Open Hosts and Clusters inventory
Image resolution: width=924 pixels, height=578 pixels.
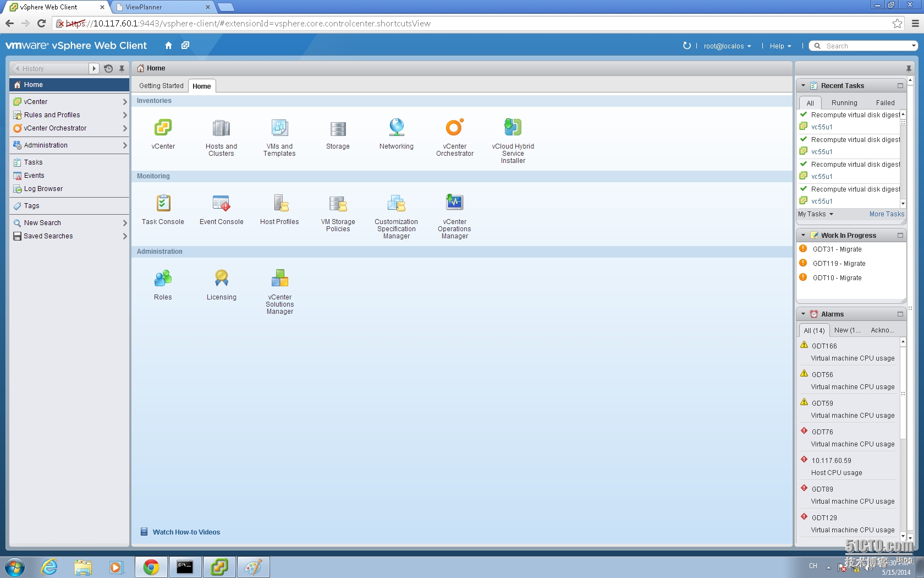pyautogui.click(x=221, y=128)
